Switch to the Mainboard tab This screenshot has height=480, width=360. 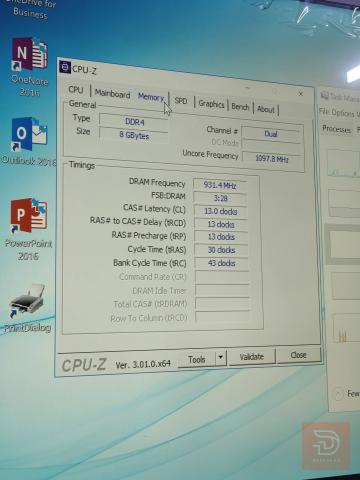pos(112,94)
